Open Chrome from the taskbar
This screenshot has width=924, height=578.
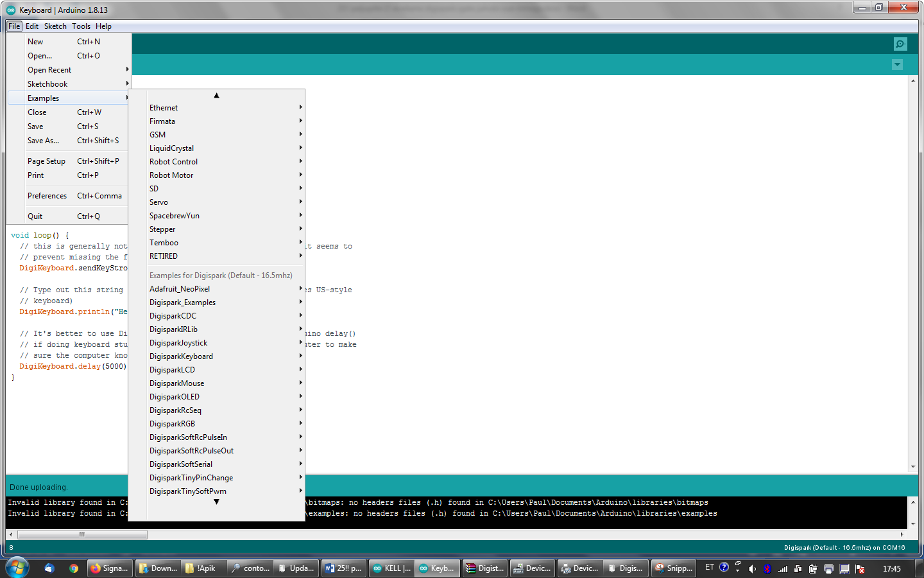(x=74, y=568)
